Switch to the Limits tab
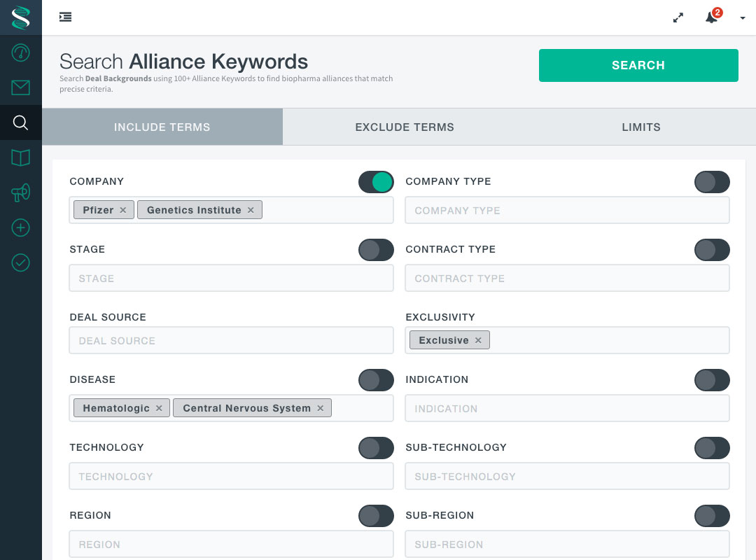The image size is (756, 560). (x=640, y=127)
